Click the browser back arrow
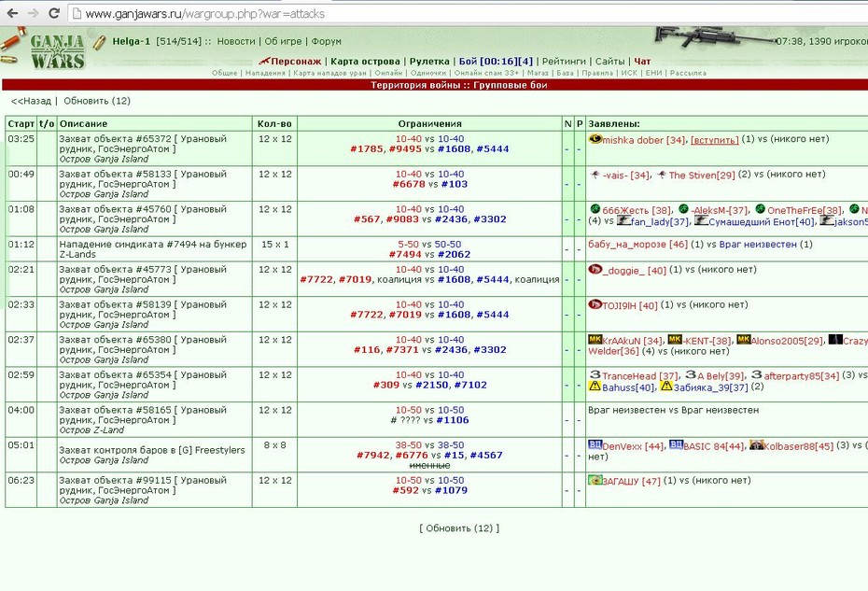The width and height of the screenshot is (868, 591). 12,13
